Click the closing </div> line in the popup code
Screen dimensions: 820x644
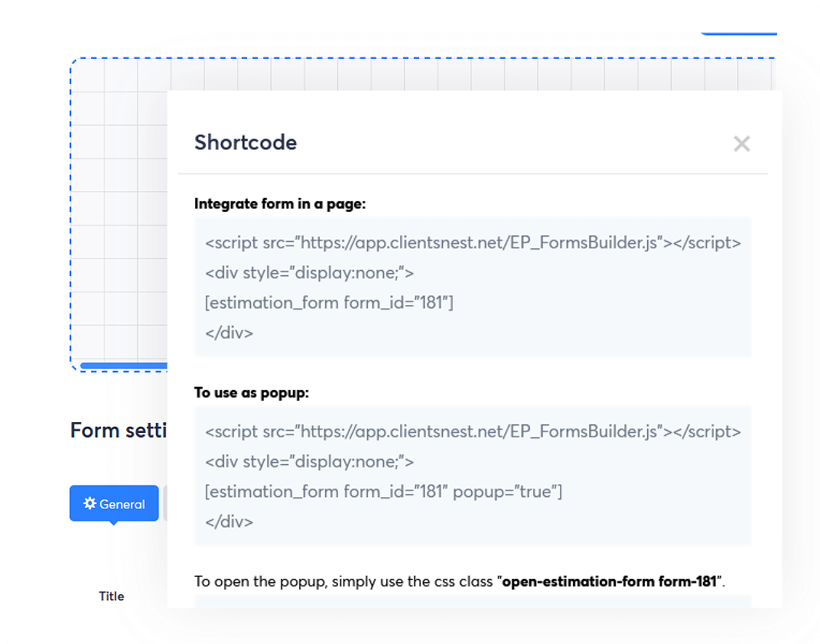pyautogui.click(x=229, y=521)
